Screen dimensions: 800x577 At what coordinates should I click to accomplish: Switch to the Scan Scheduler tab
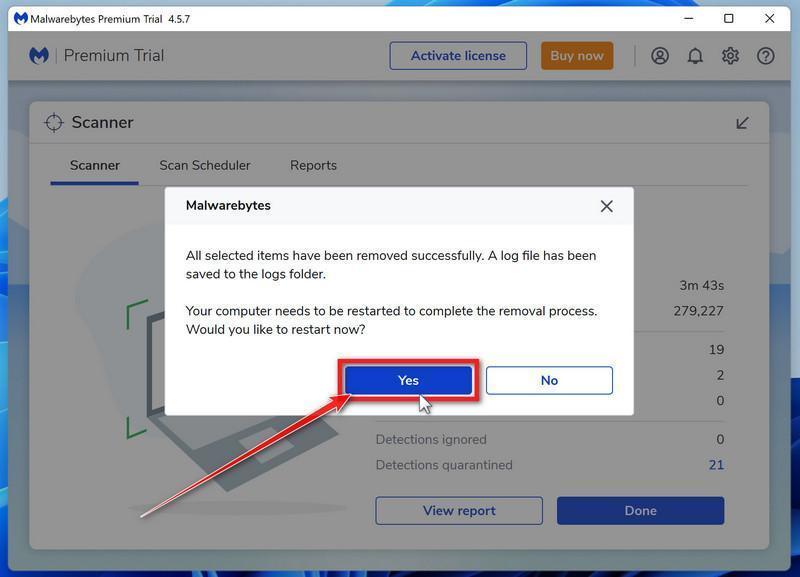point(205,165)
